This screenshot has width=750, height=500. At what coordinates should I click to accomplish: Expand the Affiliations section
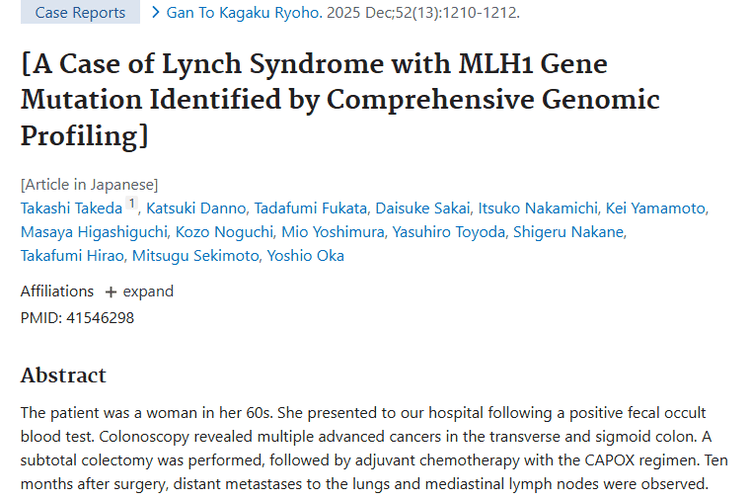tap(147, 291)
